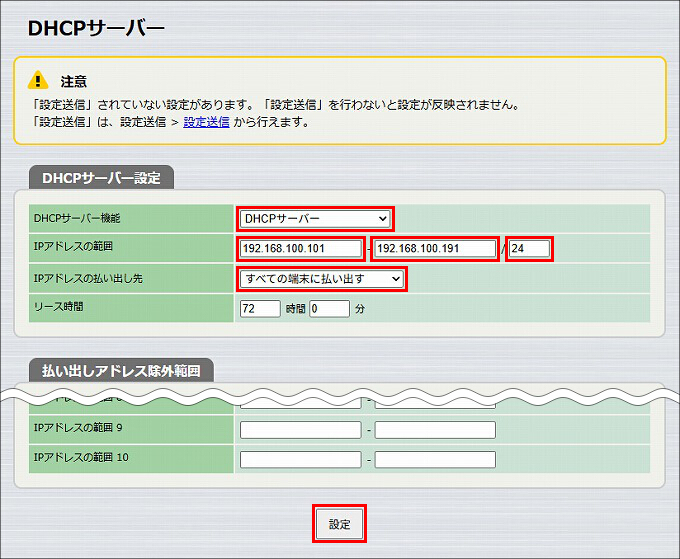Click the 注意 notice heading

tap(74, 82)
